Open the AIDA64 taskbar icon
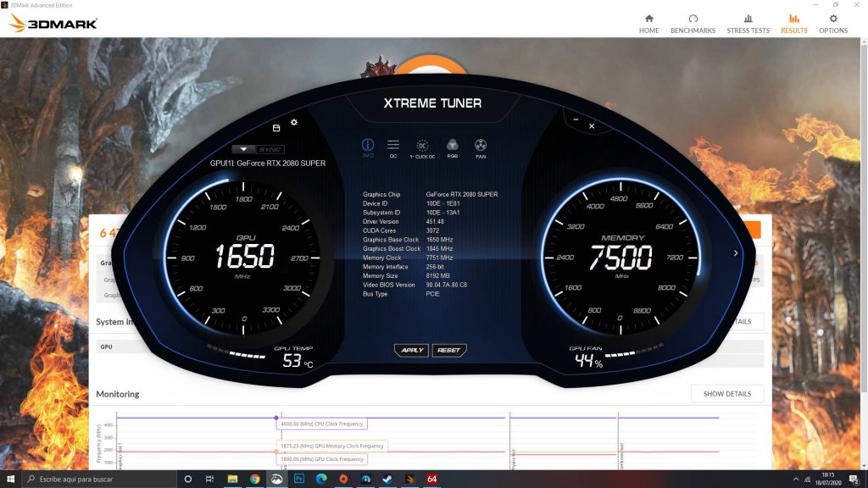868x488 pixels. point(431,480)
